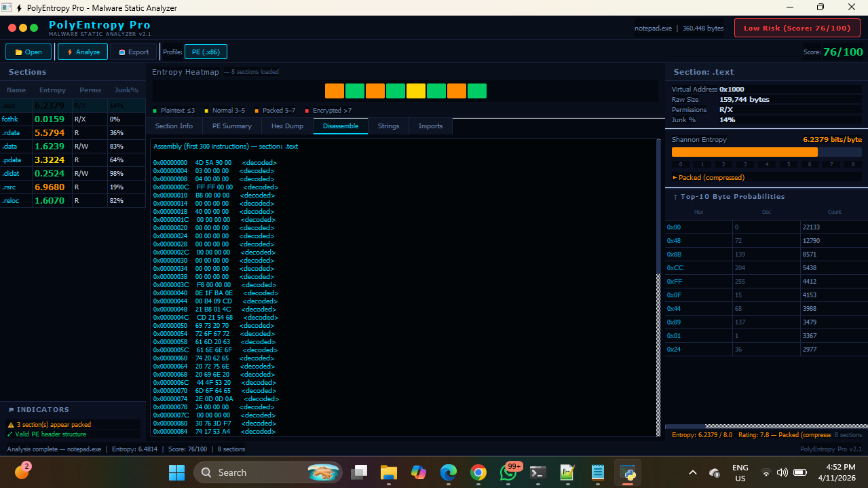Click the green traffic-light dot in header
This screenshot has height=488, width=868.
(x=33, y=29)
